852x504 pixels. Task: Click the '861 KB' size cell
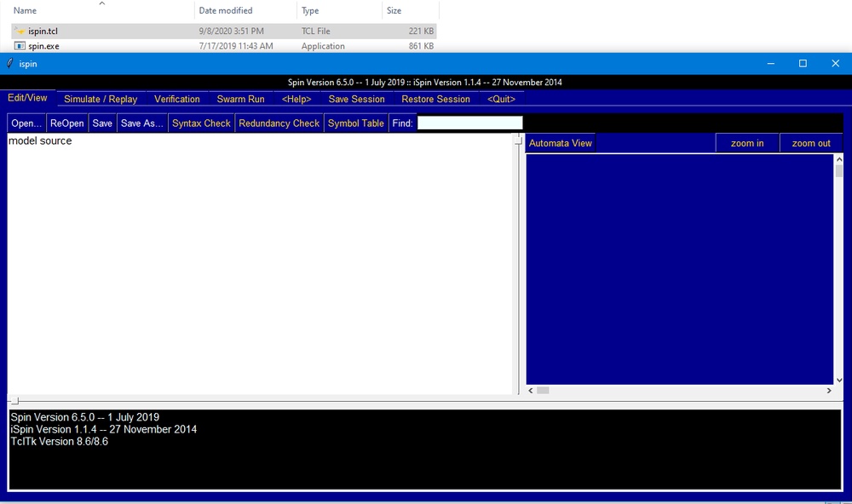point(421,46)
